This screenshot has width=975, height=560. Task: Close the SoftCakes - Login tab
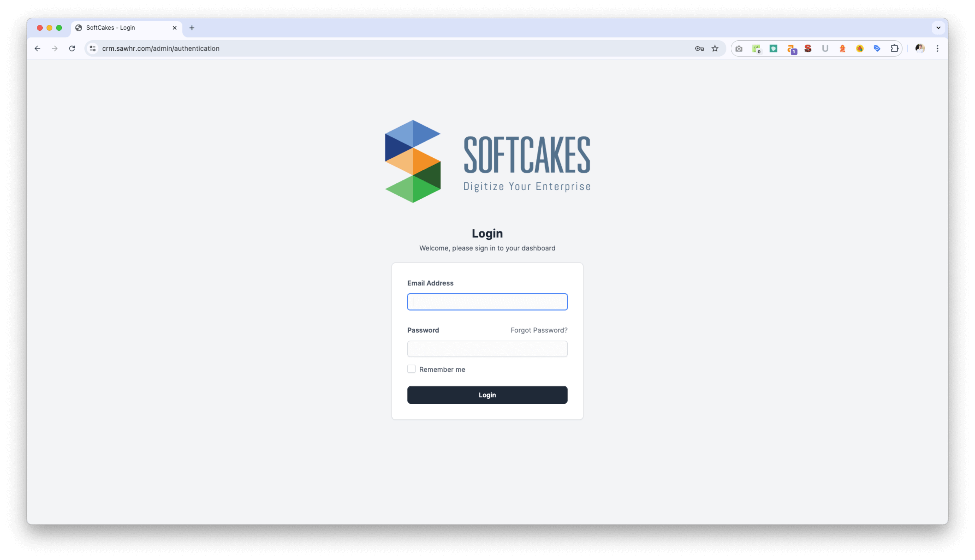coord(175,28)
